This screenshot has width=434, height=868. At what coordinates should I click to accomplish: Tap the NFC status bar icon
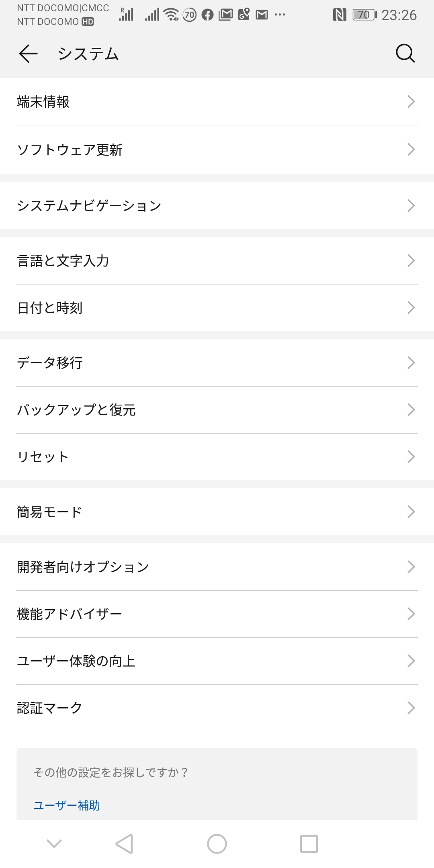[340, 15]
